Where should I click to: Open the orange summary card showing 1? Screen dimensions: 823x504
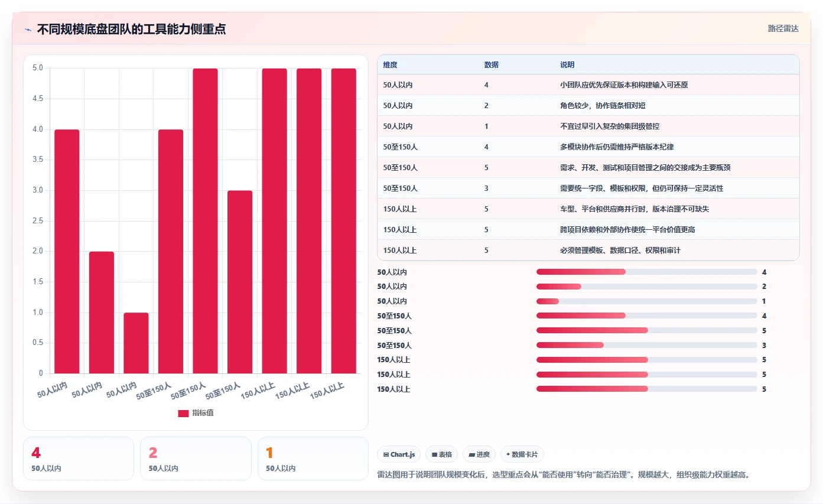(x=313, y=459)
